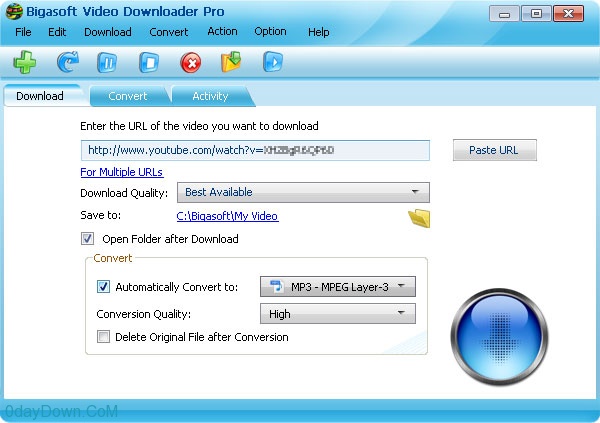Expand the Conversion Quality High dropdown
This screenshot has height=423, width=600.
point(338,314)
